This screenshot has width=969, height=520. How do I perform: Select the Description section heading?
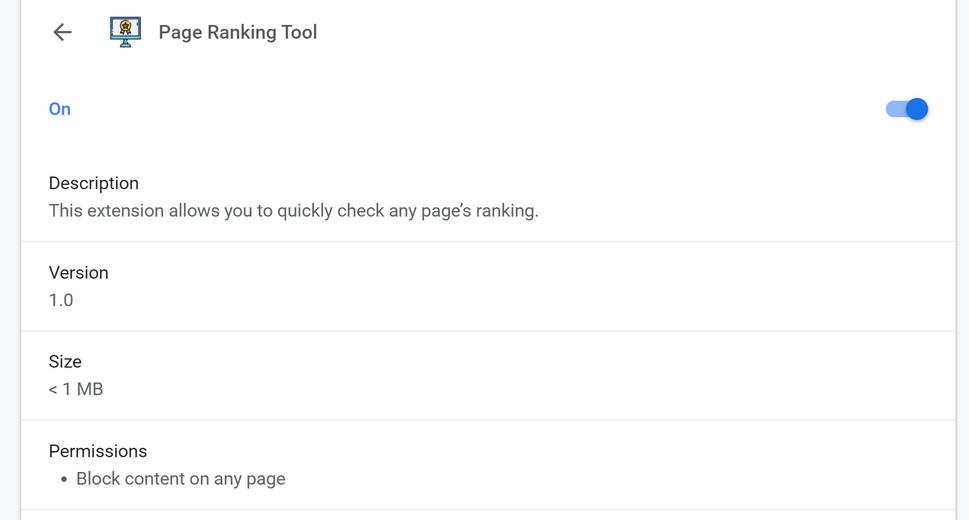94,183
